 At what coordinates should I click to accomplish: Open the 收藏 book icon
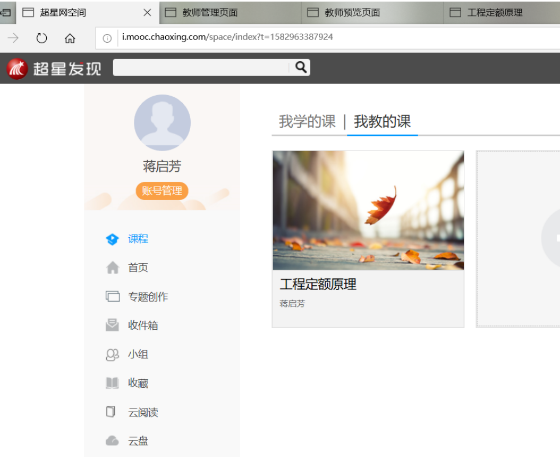coord(112,383)
